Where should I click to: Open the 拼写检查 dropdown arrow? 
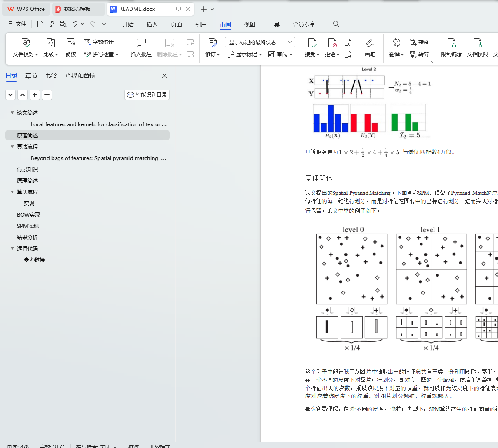[x=117, y=54]
